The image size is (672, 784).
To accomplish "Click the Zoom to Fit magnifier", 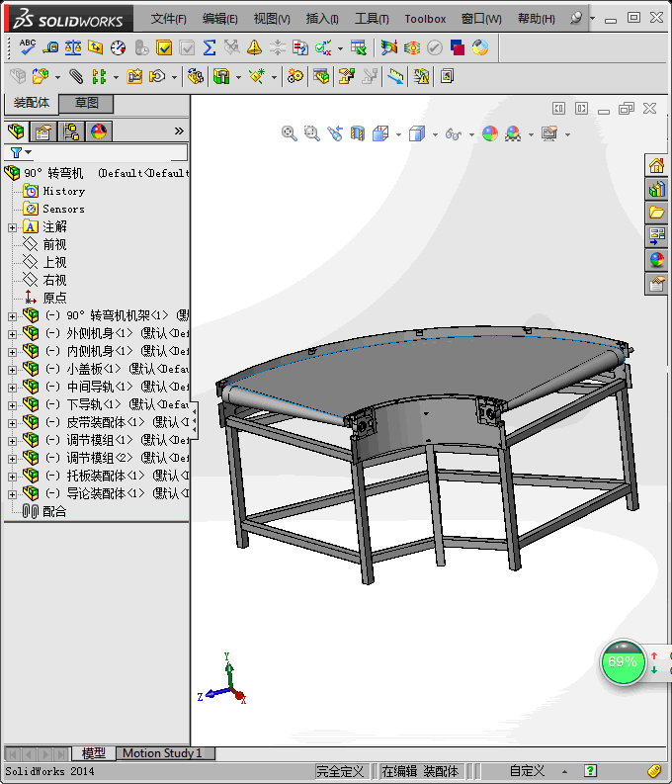I will pyautogui.click(x=289, y=133).
